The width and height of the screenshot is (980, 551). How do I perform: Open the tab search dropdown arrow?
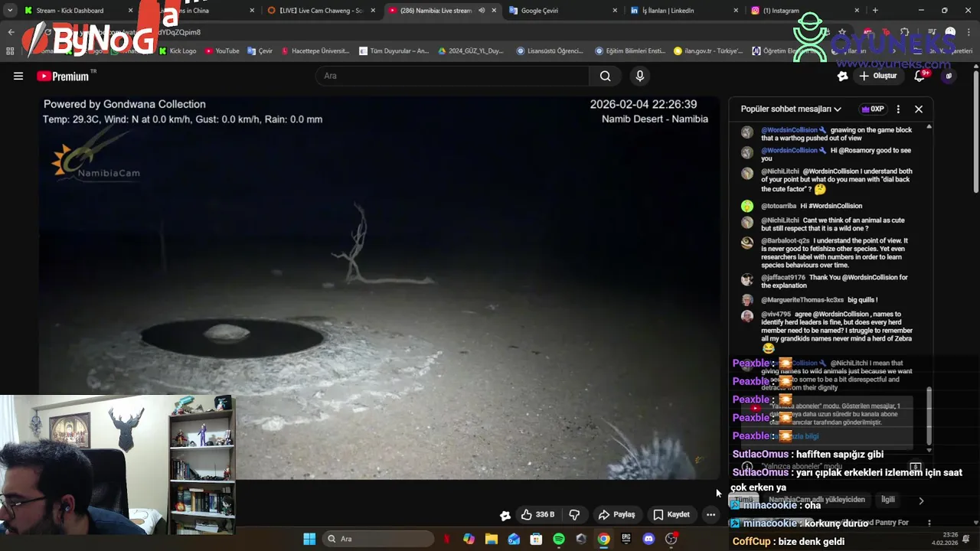point(10,11)
